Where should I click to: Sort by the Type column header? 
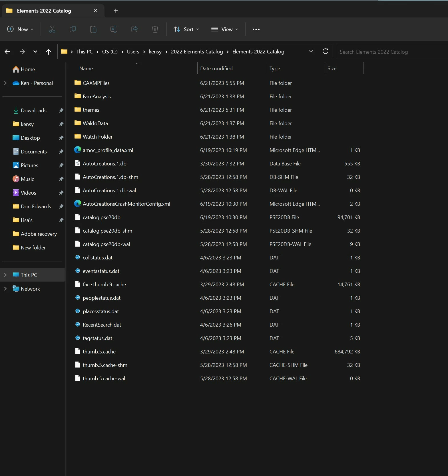click(275, 69)
